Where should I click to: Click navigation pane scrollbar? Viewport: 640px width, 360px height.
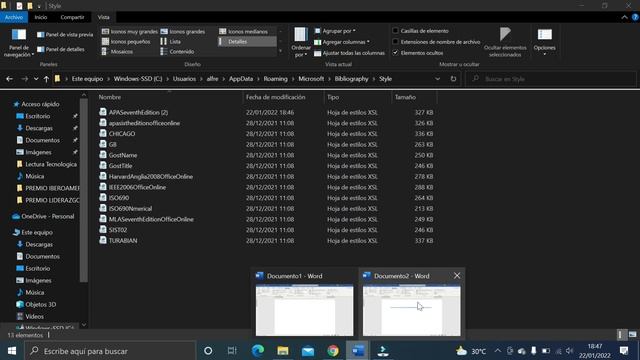[x=84, y=190]
